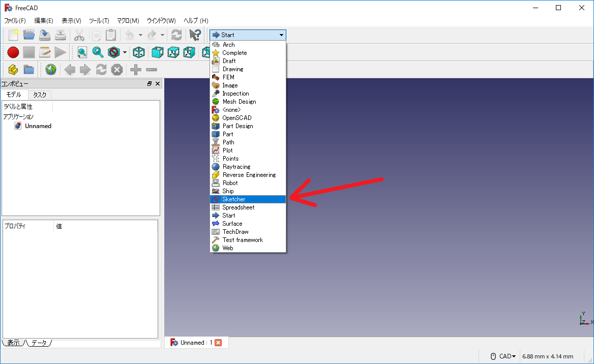Click the browser reload icon in the navigation toolbar
594x364 pixels.
tap(101, 70)
